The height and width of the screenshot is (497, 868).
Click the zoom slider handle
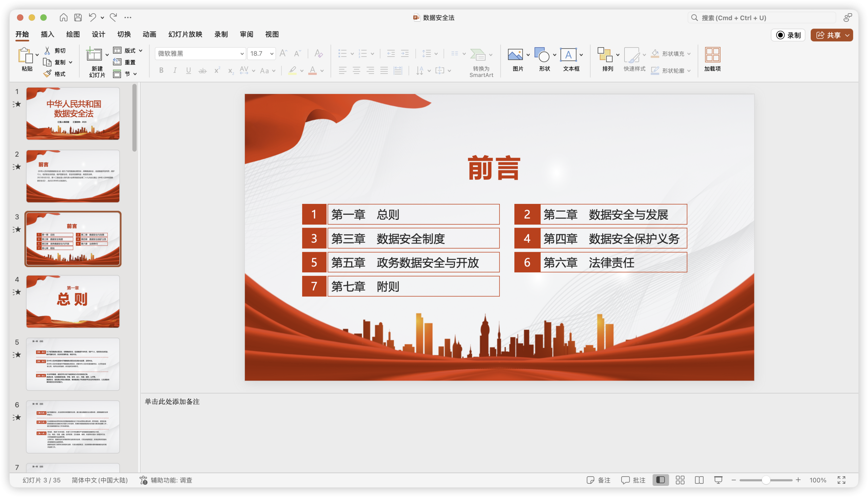point(766,480)
